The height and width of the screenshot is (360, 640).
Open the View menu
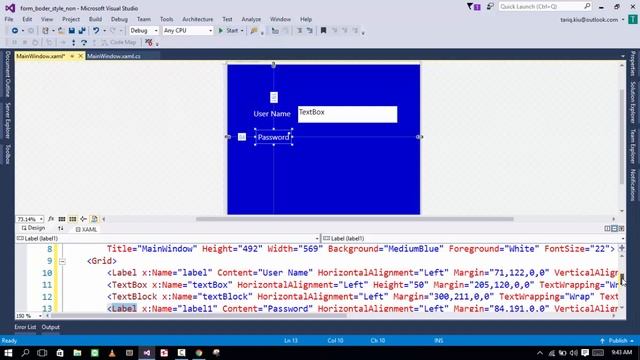click(x=47, y=19)
